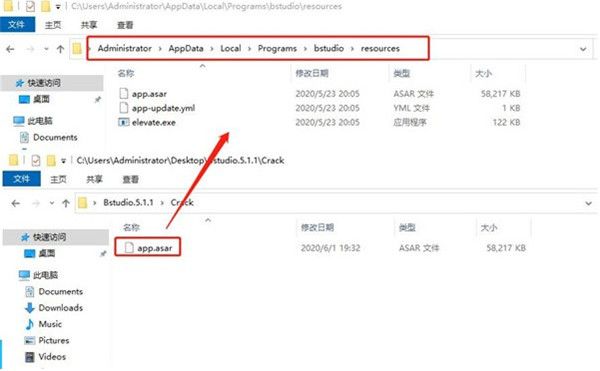
Task: Open 主页 tab in Crack window
Action: pyautogui.click(x=58, y=179)
